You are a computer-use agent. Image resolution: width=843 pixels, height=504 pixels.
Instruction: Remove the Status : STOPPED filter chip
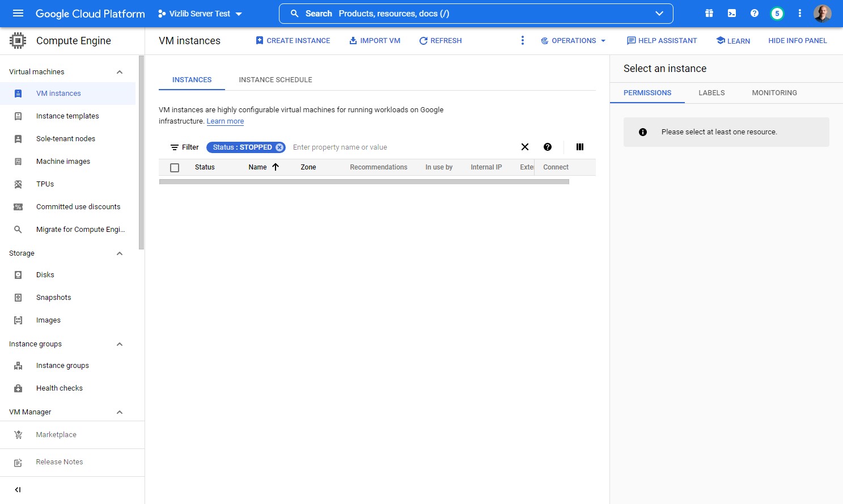[279, 147]
